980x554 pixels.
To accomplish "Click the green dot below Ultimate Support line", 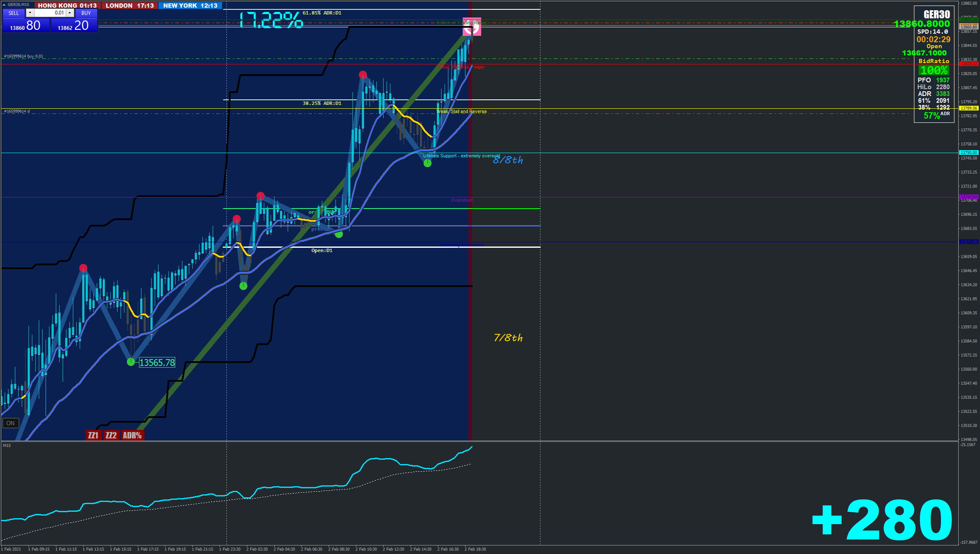I will 428,163.
